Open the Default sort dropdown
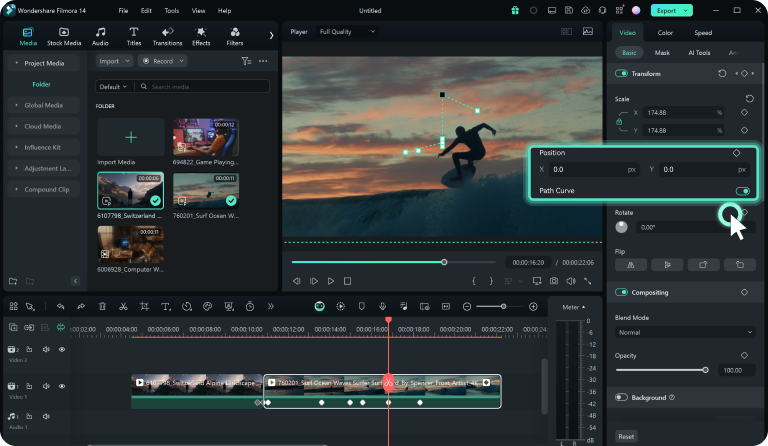Image resolution: width=768 pixels, height=446 pixels. [x=113, y=87]
